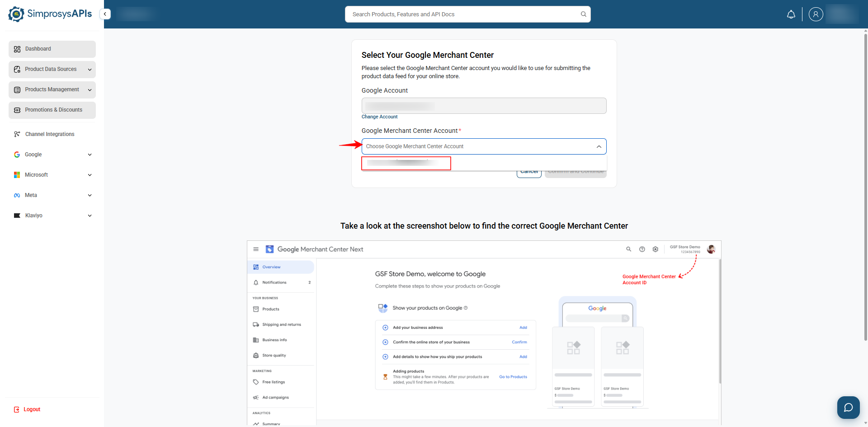Click the Google G logo icon

click(17, 155)
